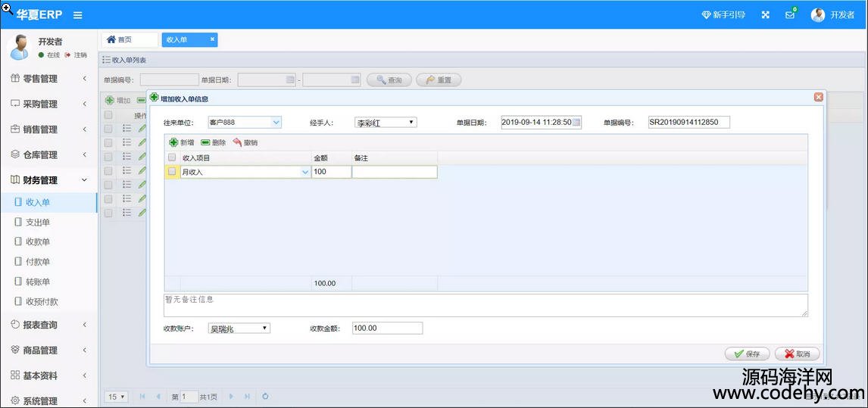The height and width of the screenshot is (408, 868).
Task: Click the 暂无备注信息 remarks textarea
Action: 486,305
